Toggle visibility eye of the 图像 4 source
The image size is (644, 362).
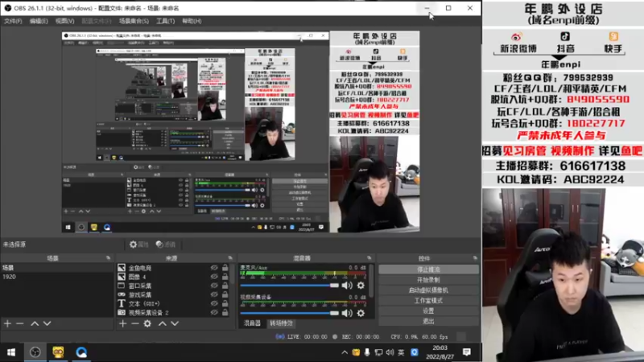click(214, 277)
